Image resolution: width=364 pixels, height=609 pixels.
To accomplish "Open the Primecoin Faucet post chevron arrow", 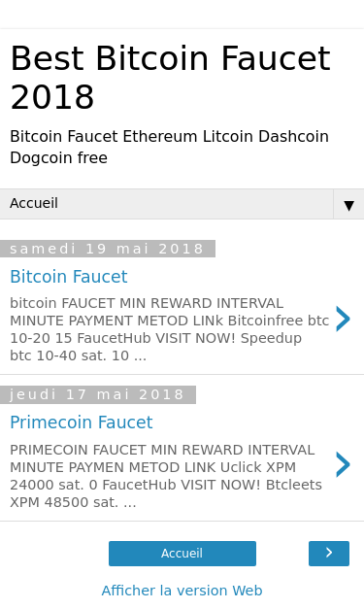I will click(343, 464).
